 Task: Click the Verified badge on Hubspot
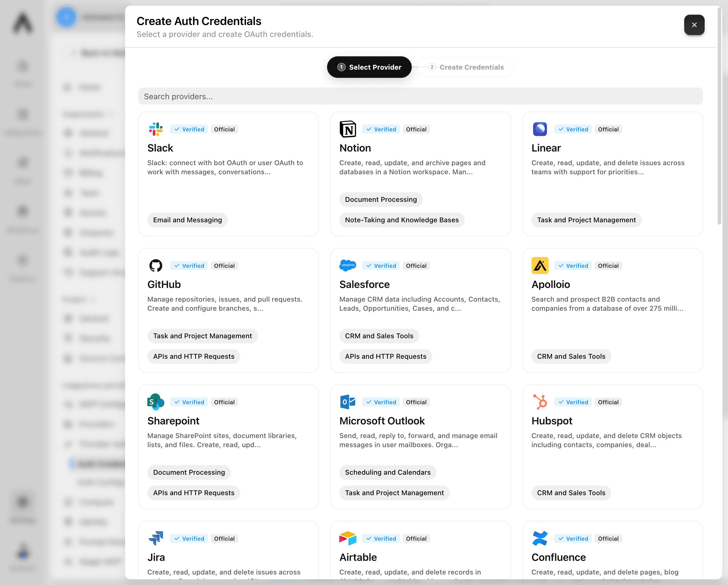tap(573, 402)
